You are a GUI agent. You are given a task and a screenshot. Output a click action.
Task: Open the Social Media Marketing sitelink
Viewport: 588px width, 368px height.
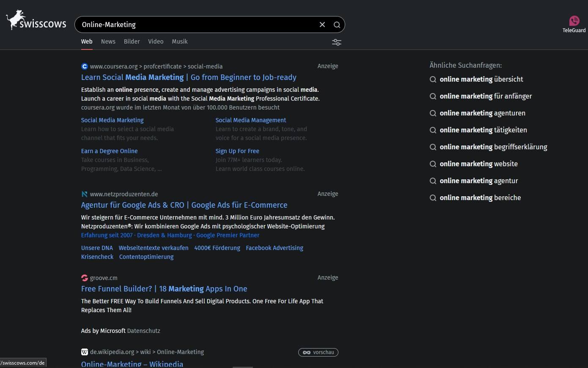tap(112, 120)
